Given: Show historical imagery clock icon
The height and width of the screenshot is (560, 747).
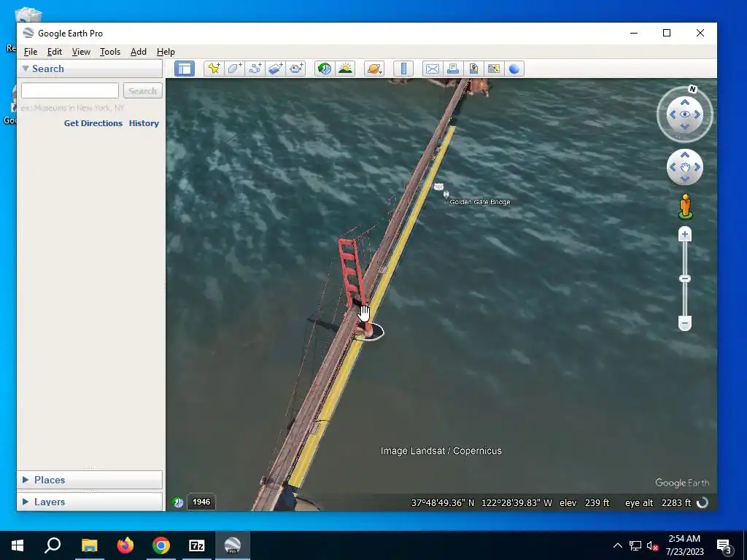Looking at the screenshot, I should 325,69.
